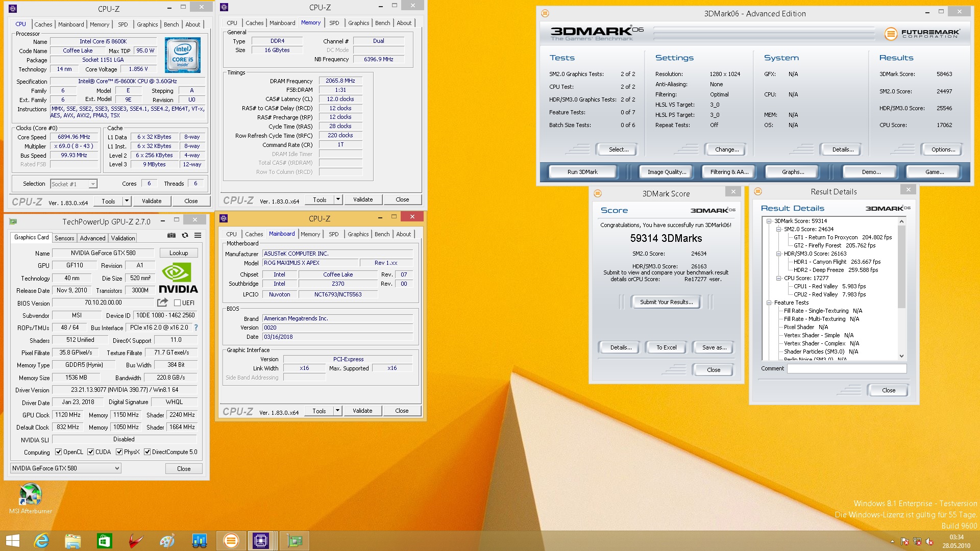This screenshot has width=980, height=551.
Task: Open the Windows Start button
Action: [x=12, y=541]
